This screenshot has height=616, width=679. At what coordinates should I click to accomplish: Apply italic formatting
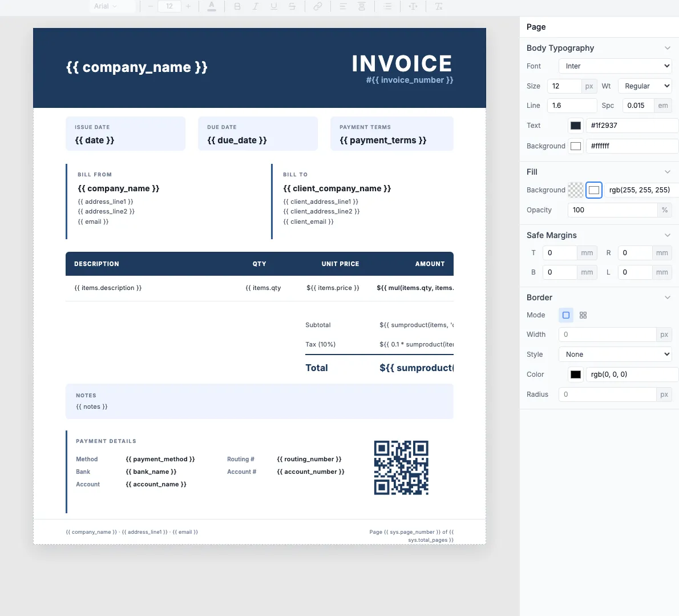[256, 6]
